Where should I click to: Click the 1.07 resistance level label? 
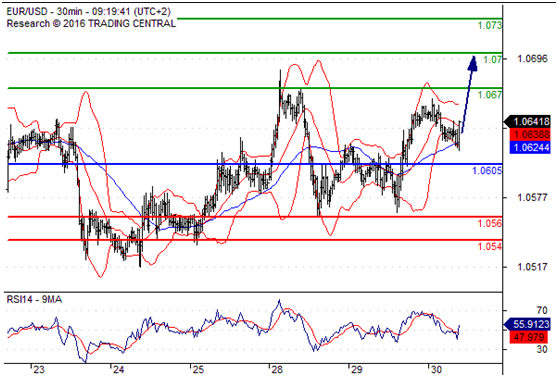492,59
